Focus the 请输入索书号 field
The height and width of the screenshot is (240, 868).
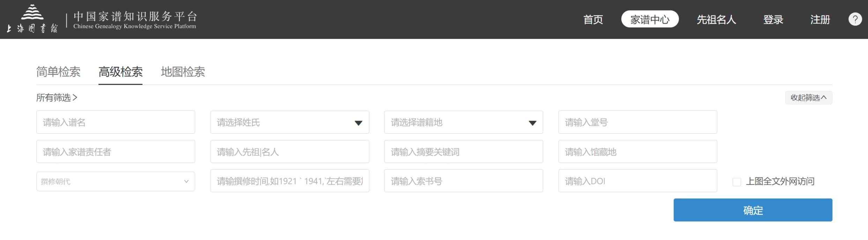point(463,181)
